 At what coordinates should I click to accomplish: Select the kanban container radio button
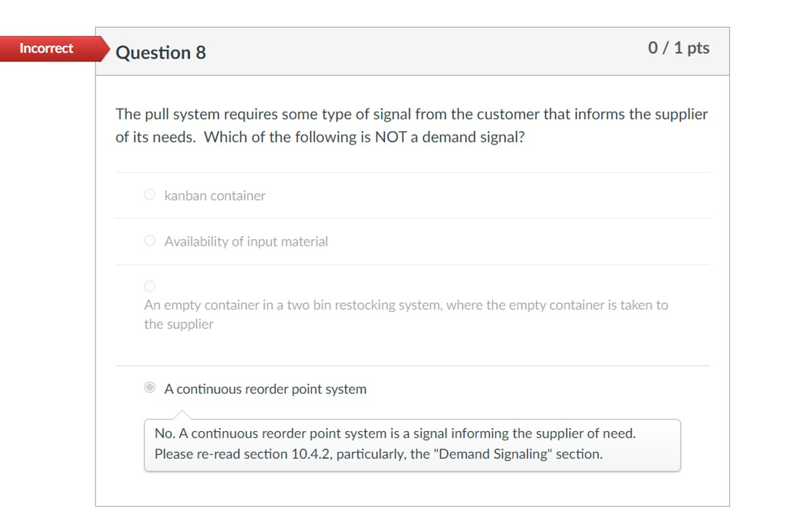point(149,194)
